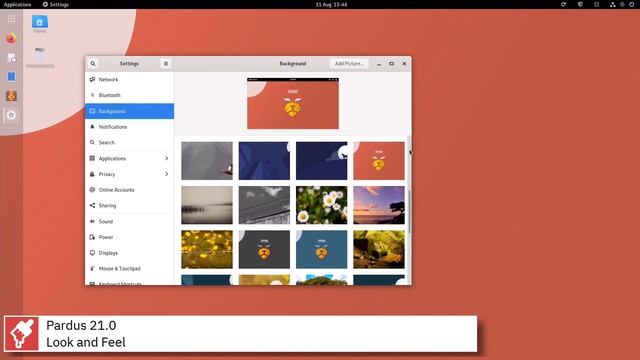Click the search icon in Settings header
The height and width of the screenshot is (360, 640).
coord(93,64)
